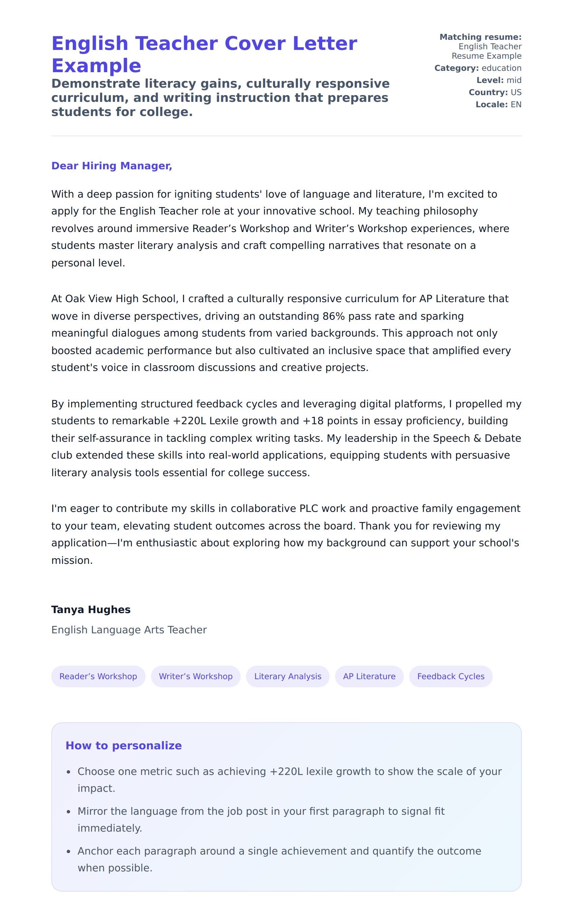
Task: Click the paragraph mentioning Oak View High School
Action: (x=280, y=333)
